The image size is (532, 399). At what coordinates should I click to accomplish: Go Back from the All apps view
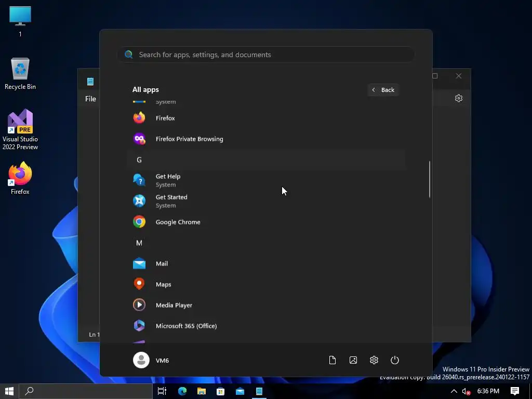383,90
